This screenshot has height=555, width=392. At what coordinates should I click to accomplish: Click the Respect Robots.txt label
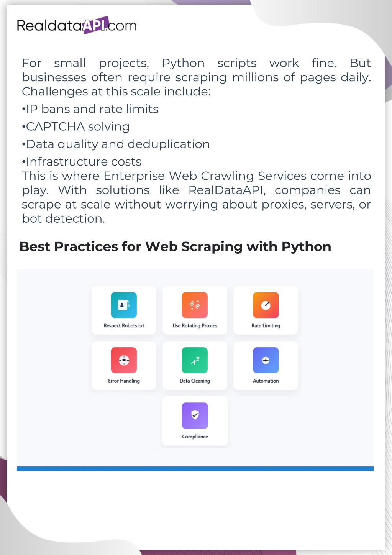click(124, 326)
